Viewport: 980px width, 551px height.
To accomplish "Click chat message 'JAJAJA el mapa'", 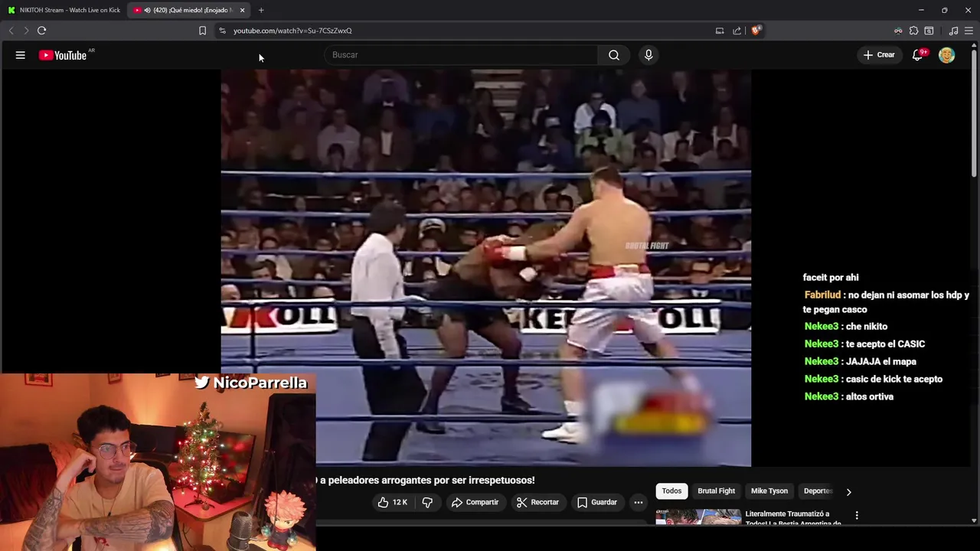I will 881,361.
